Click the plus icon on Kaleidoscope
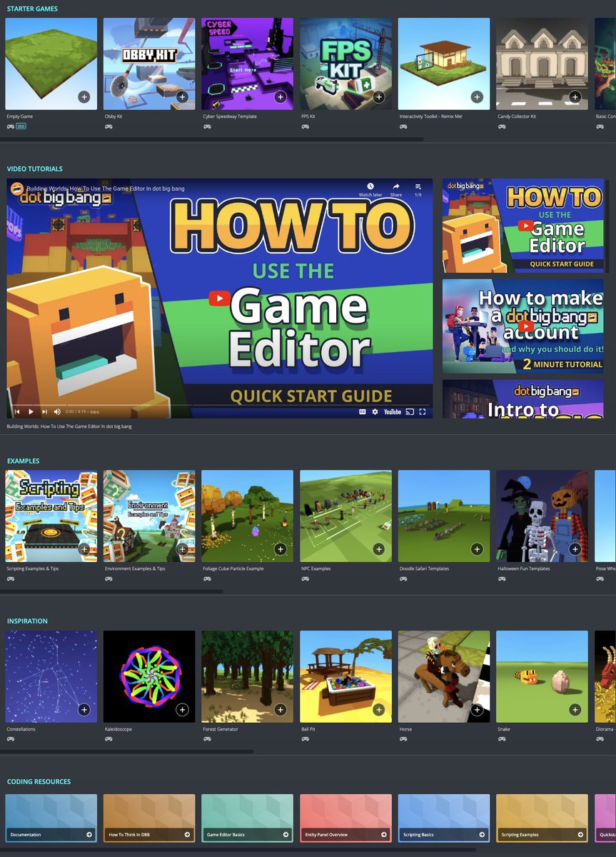 coord(182,710)
